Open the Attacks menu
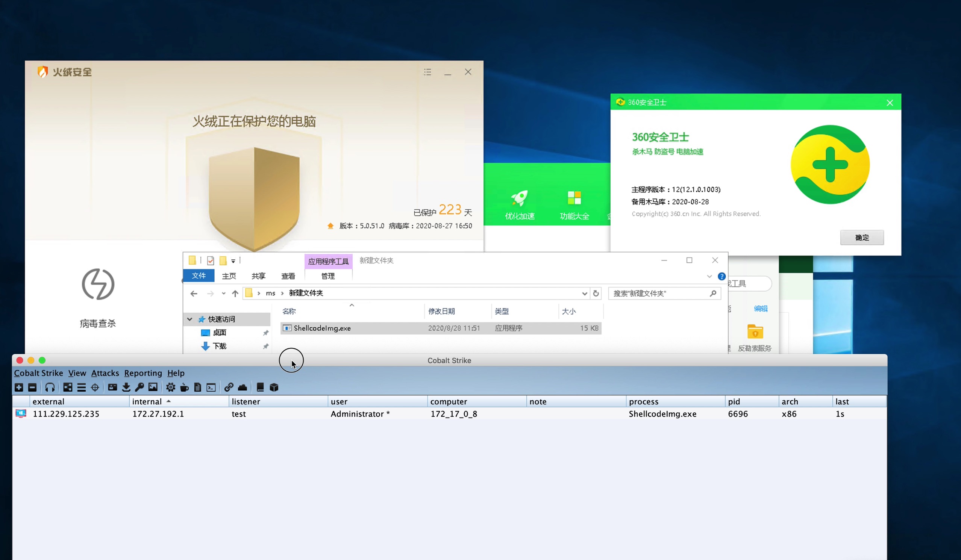The height and width of the screenshot is (560, 961). pos(105,373)
